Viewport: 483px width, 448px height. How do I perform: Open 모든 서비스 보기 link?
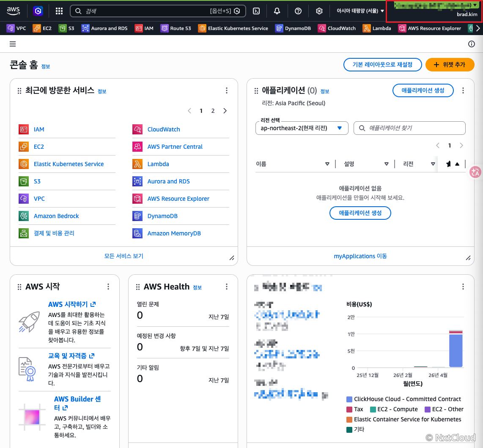coord(123,256)
